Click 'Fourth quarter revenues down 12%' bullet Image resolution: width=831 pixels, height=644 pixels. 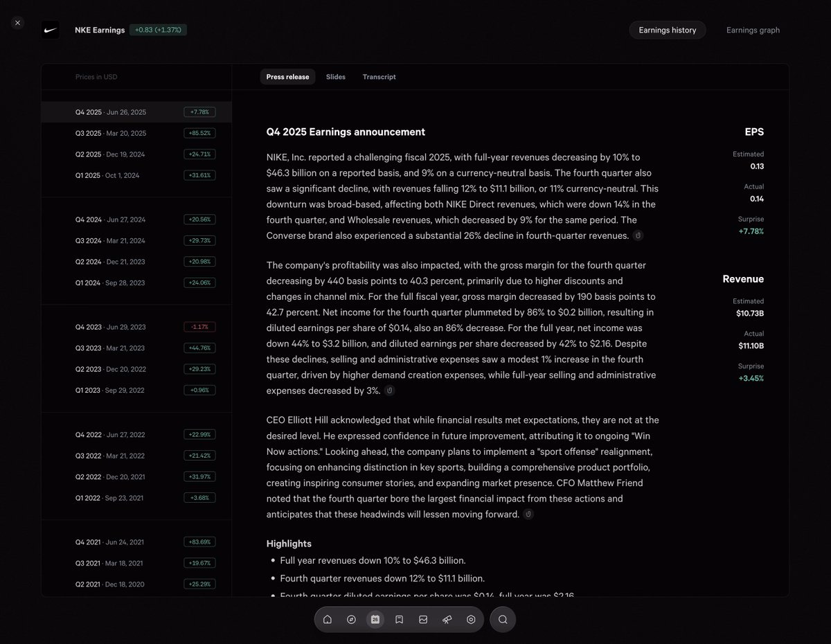(x=382, y=578)
